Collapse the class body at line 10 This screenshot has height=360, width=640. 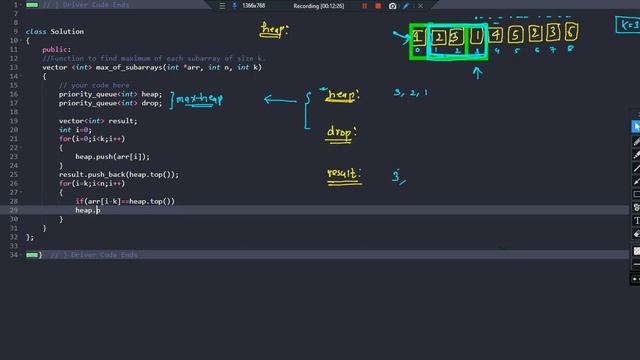[x=21, y=40]
